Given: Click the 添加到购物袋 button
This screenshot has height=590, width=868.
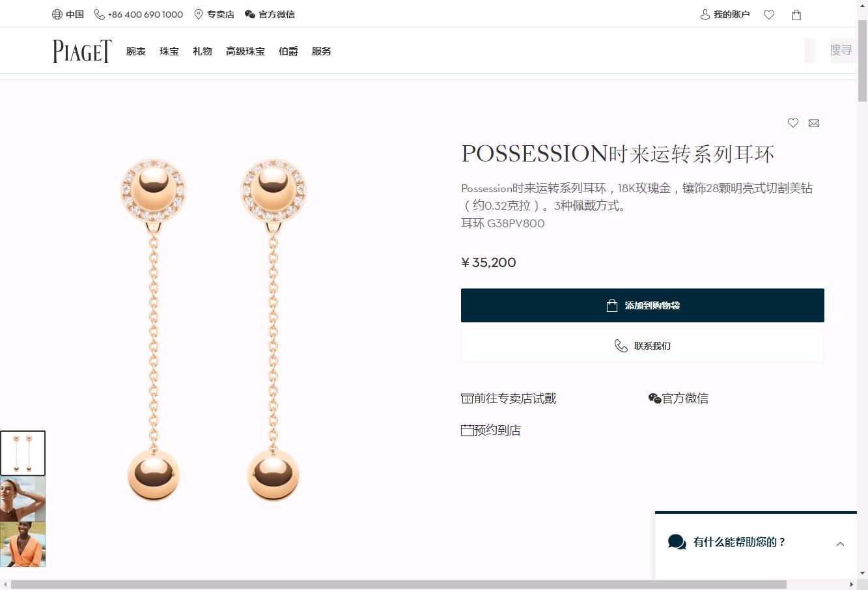Looking at the screenshot, I should (x=643, y=305).
